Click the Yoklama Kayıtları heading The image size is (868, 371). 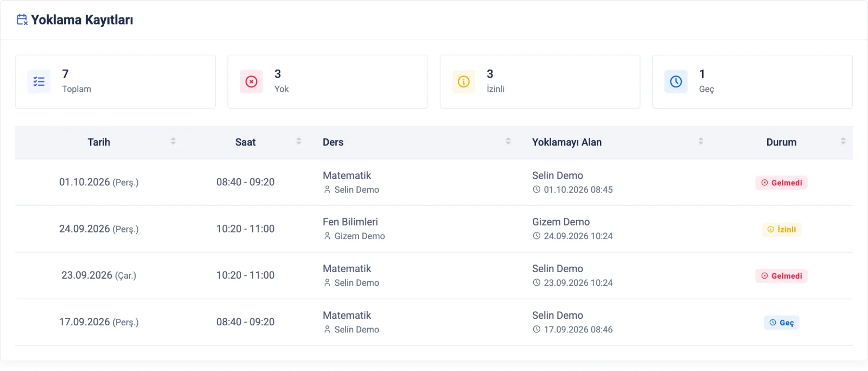(82, 20)
